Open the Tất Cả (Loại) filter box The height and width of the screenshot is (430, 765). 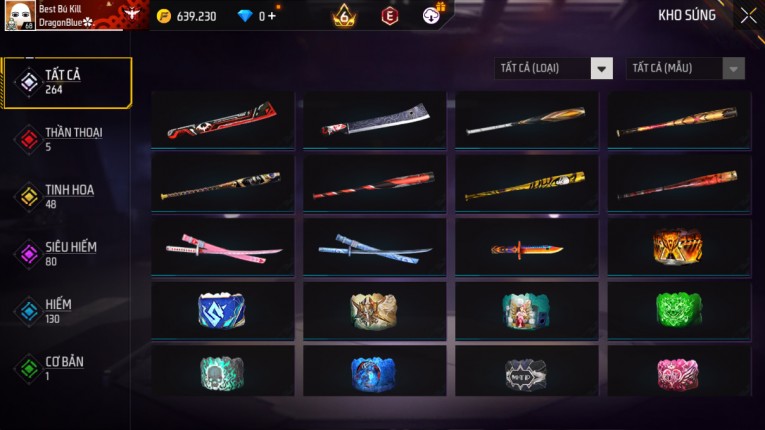553,68
